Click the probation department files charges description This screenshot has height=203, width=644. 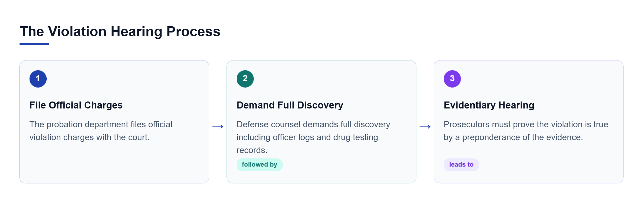click(x=101, y=131)
